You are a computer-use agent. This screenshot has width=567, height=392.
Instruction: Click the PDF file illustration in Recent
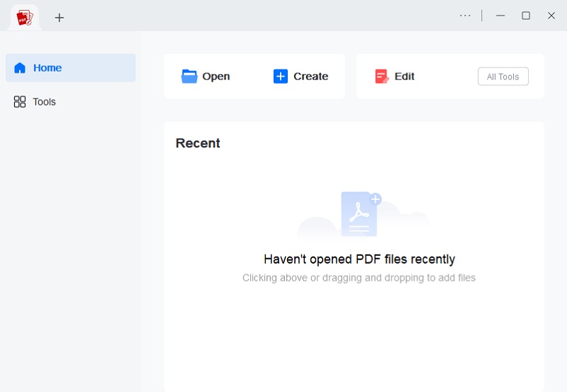[360, 214]
